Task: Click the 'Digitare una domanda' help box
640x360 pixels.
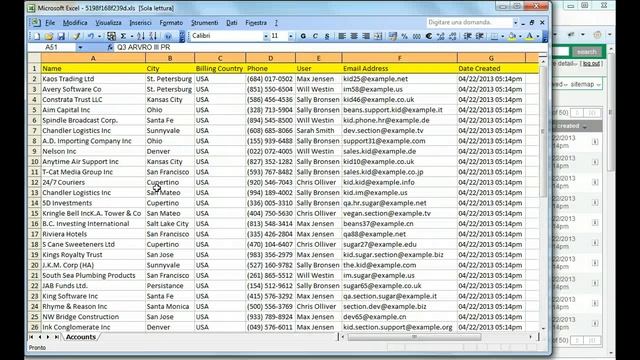Action: click(469, 22)
